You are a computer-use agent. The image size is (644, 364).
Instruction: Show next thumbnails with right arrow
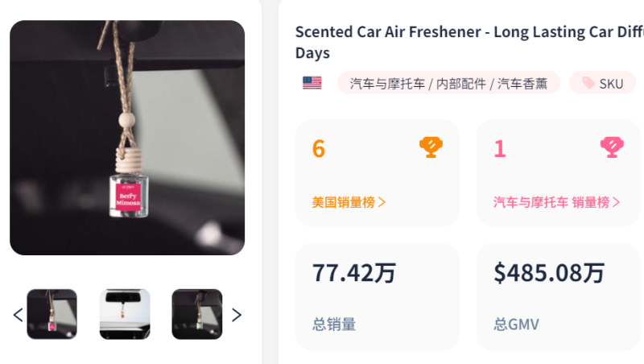(237, 314)
